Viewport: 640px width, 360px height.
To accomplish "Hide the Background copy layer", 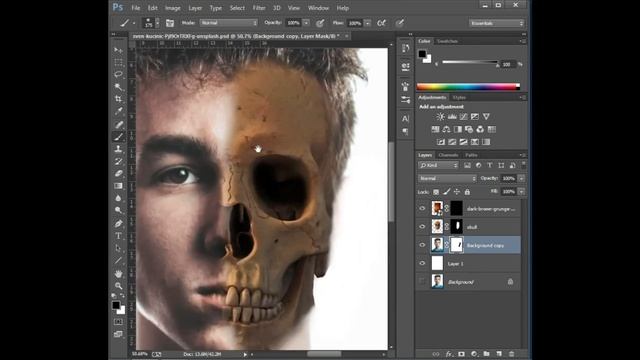I will coord(422,245).
